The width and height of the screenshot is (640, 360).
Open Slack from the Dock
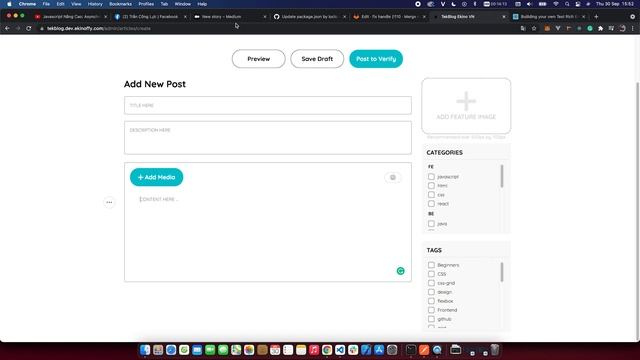(353, 350)
